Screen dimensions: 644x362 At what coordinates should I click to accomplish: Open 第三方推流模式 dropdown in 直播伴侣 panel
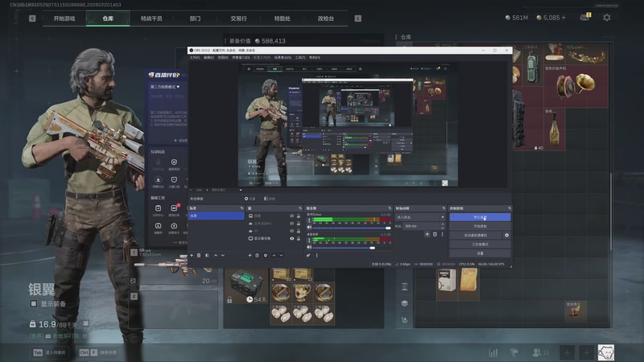click(165, 87)
